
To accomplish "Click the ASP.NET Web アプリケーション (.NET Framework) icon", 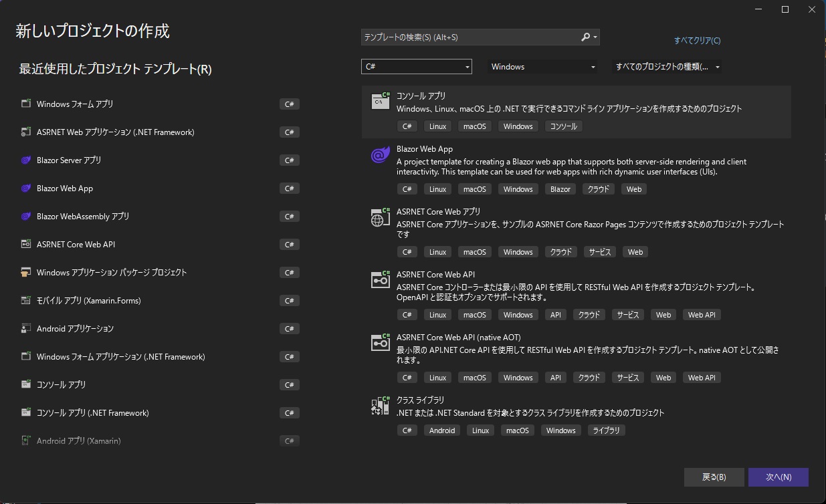I will pos(26,132).
